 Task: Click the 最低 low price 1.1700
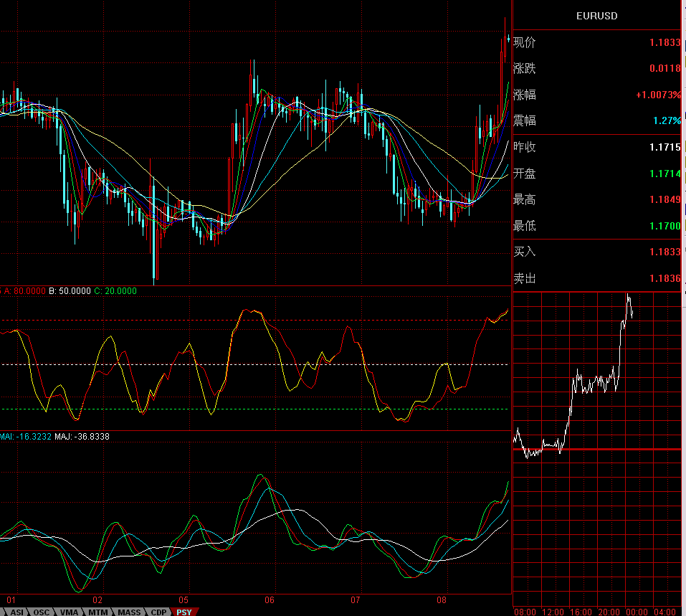[664, 227]
